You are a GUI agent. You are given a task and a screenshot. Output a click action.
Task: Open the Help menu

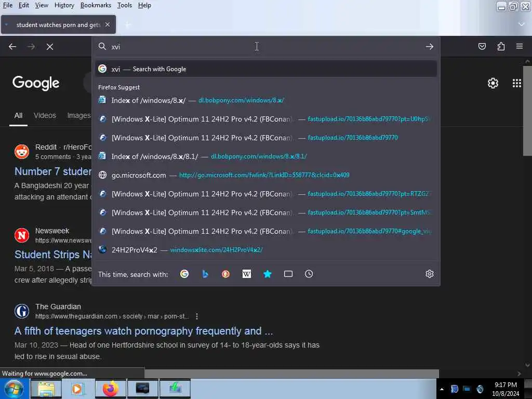point(144,5)
